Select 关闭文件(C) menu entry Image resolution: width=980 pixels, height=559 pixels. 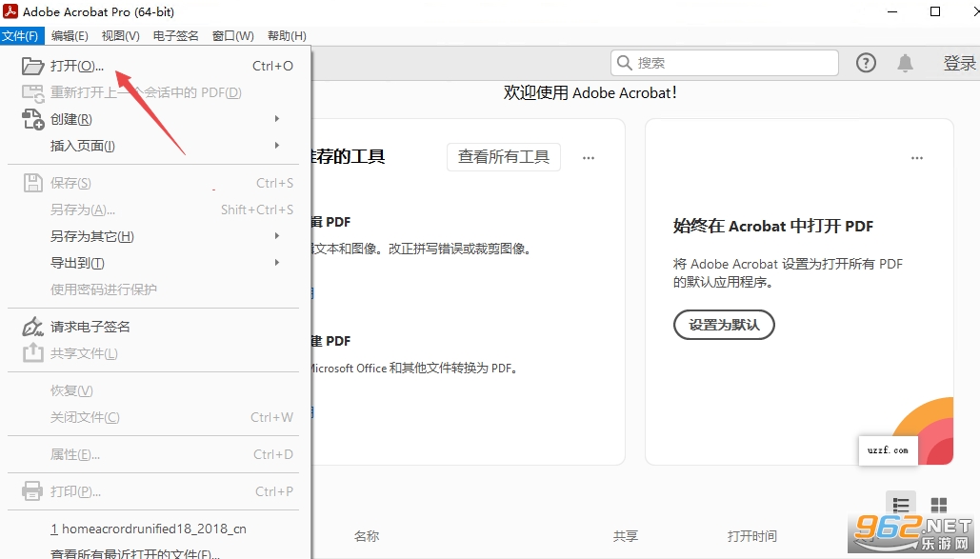tap(153, 417)
